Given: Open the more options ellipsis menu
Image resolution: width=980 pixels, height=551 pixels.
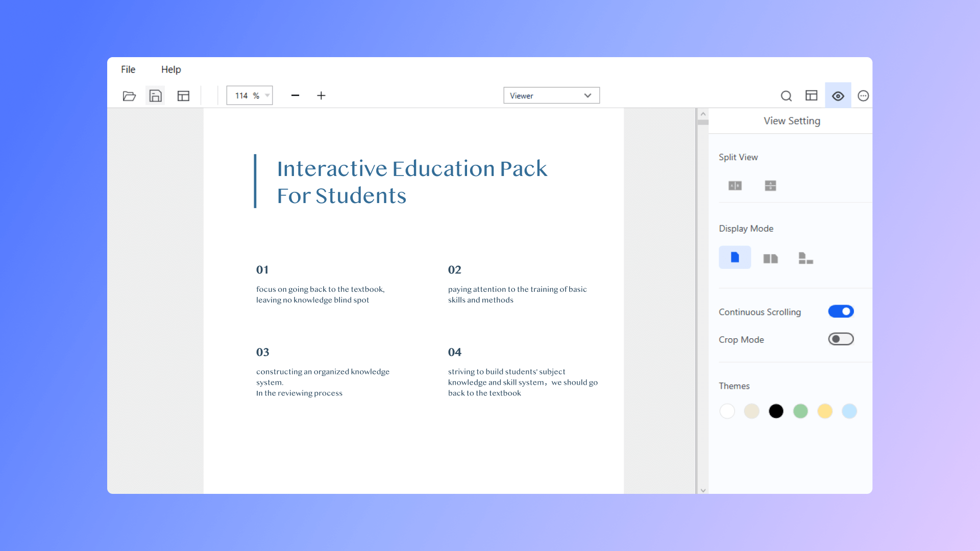Looking at the screenshot, I should click(863, 95).
